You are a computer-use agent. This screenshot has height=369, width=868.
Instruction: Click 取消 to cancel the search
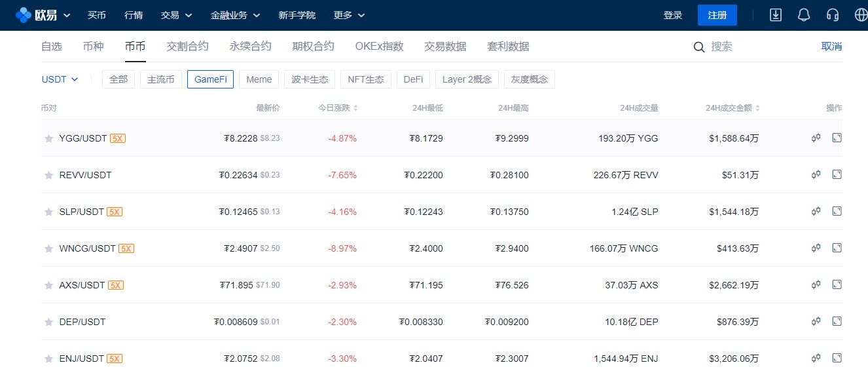coord(831,47)
